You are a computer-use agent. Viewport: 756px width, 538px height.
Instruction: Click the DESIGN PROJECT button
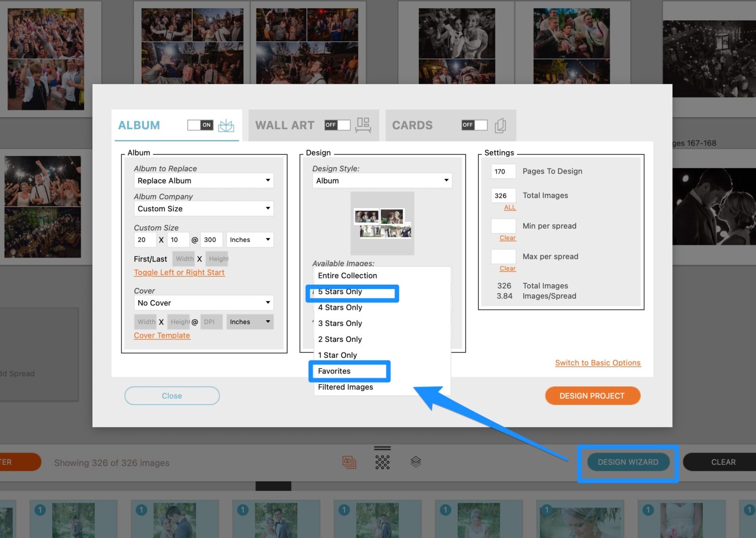coord(592,395)
